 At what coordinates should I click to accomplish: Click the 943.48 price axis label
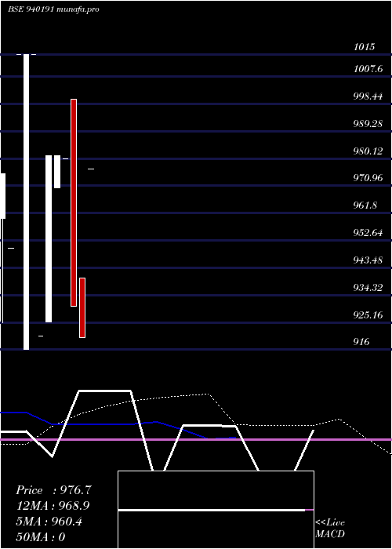coord(368,260)
